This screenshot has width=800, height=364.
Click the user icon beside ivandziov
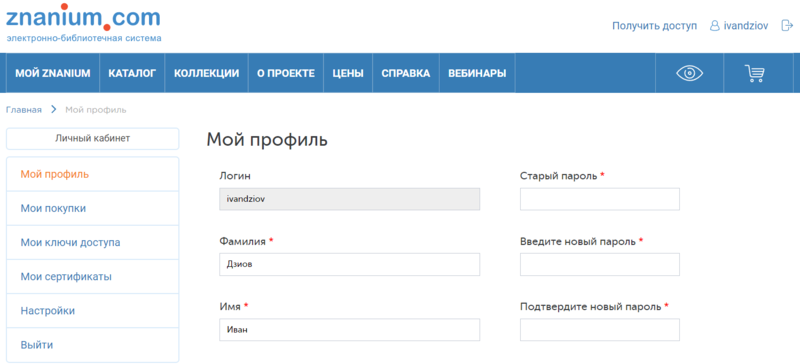pos(715,26)
